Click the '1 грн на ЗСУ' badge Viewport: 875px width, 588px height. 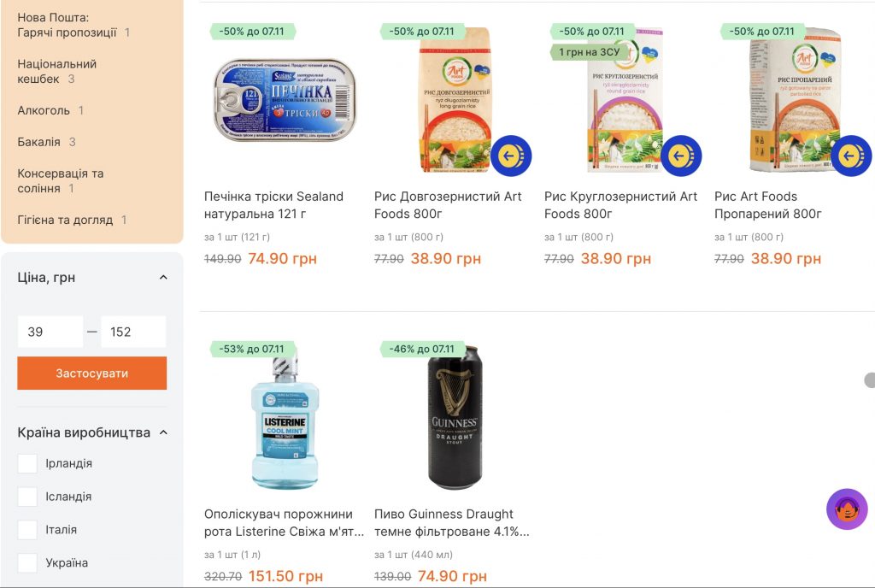tap(589, 52)
